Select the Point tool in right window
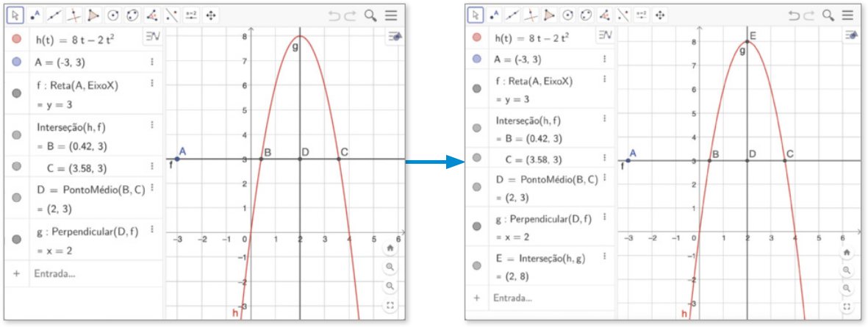The image size is (868, 327). click(495, 15)
